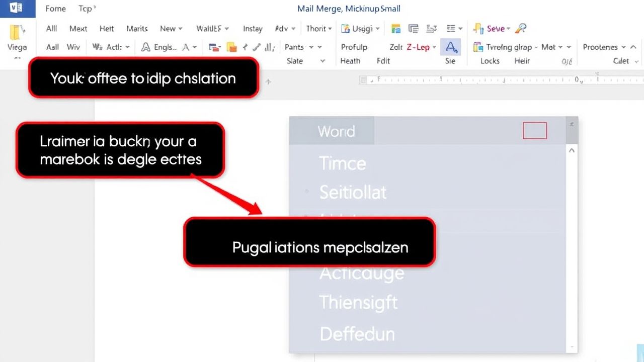The width and height of the screenshot is (644, 362).
Task: Click the magnifier icon next to Seve
Action: [521, 29]
